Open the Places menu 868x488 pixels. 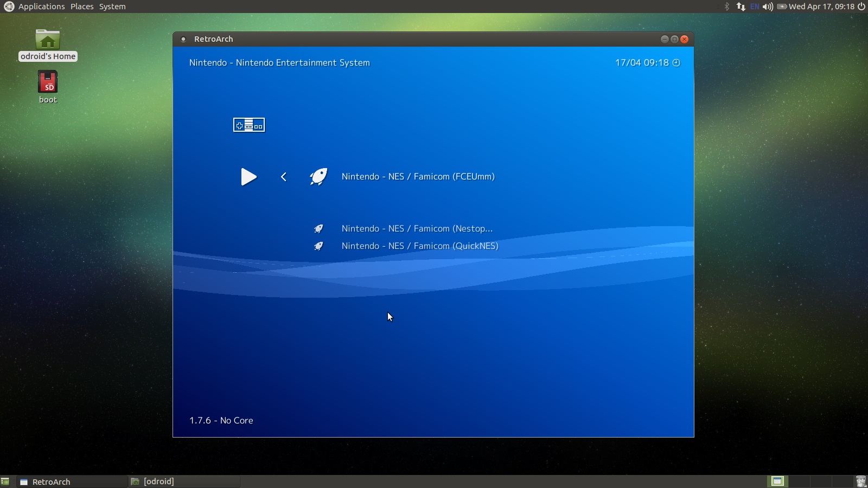(82, 7)
